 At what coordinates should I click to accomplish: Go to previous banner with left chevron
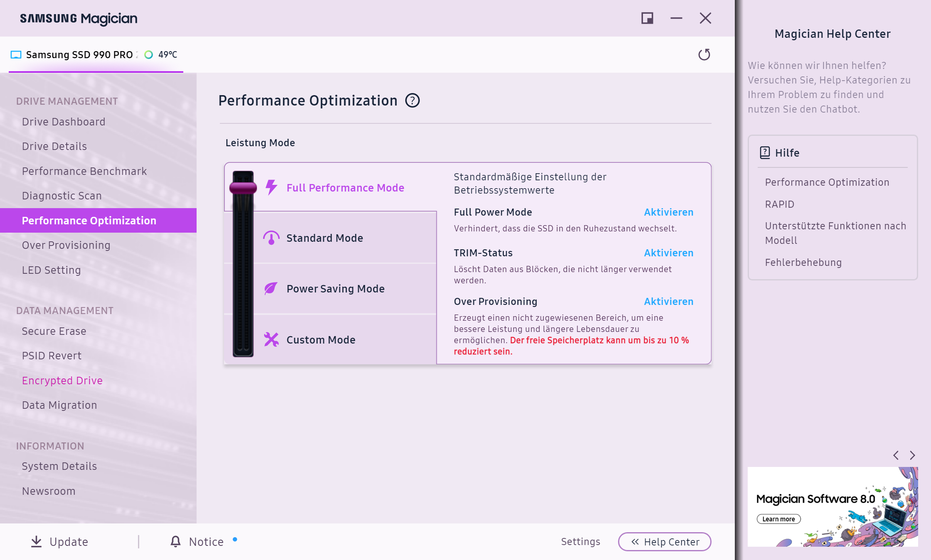896,455
